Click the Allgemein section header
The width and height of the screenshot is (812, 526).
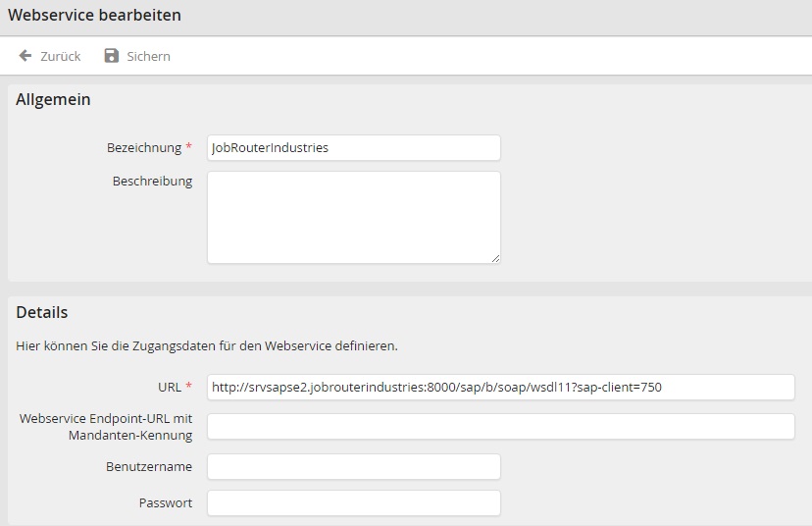[x=53, y=99]
